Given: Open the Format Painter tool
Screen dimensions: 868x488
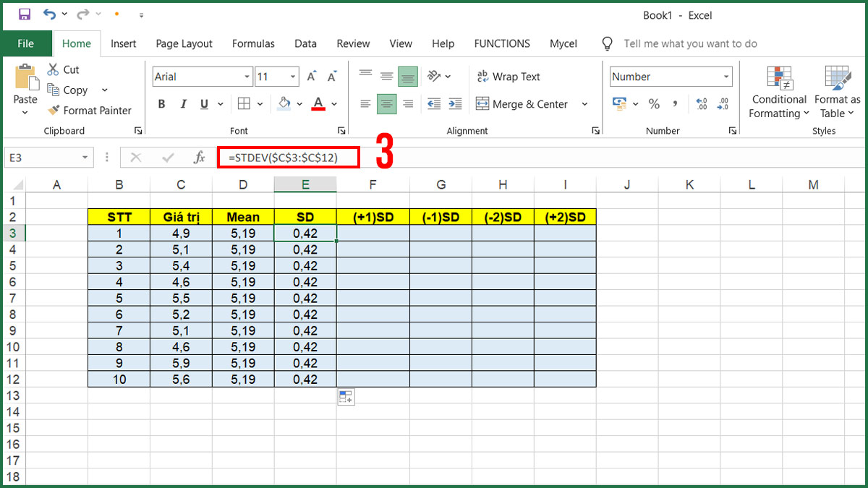Looking at the screenshot, I should pos(90,110).
